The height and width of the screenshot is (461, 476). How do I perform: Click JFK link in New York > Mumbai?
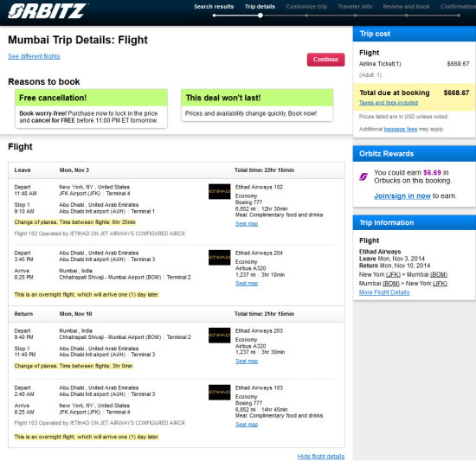tap(394, 275)
